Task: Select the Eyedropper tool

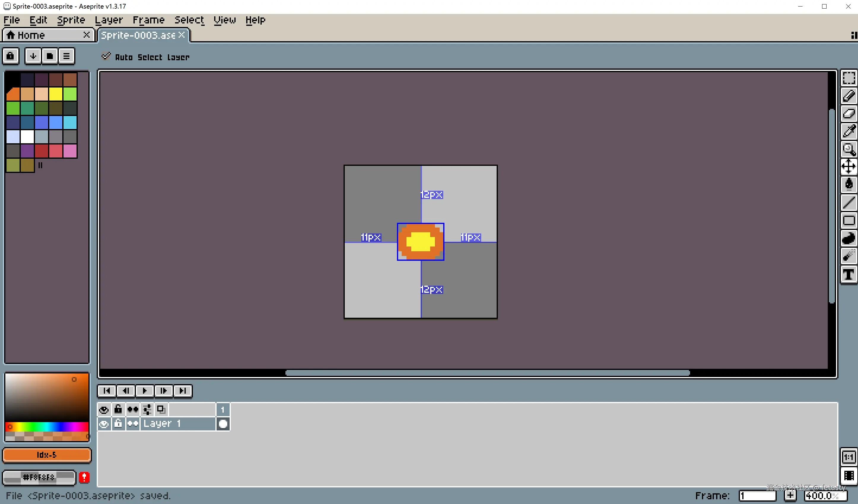Action: tap(849, 131)
